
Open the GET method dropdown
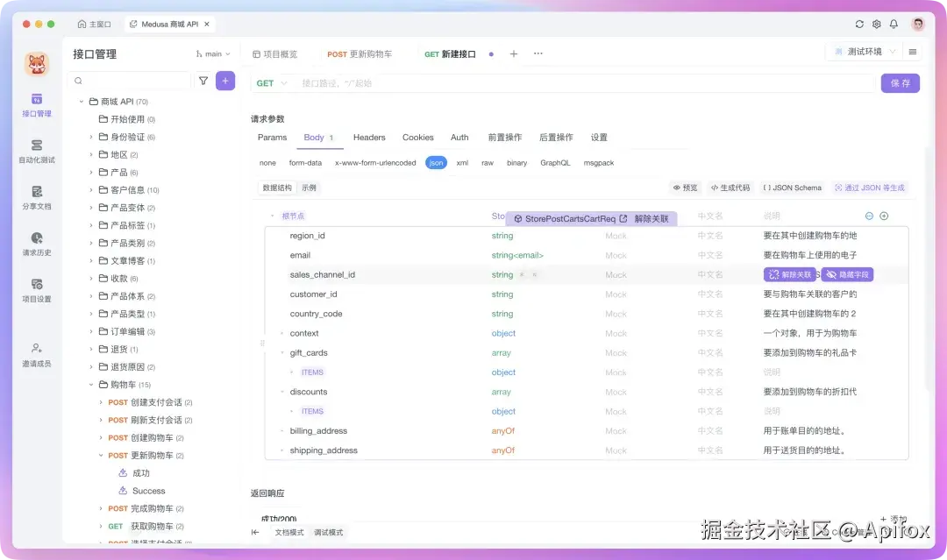click(269, 83)
